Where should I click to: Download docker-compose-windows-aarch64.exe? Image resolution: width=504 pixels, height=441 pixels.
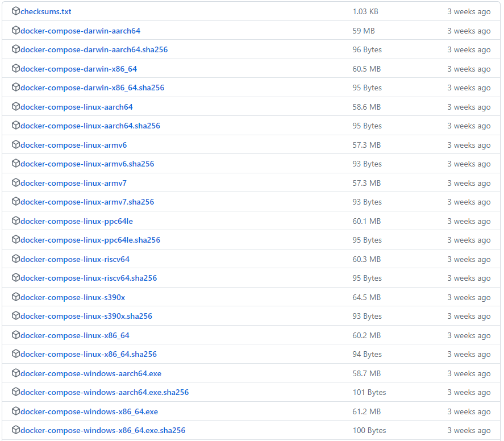pos(90,373)
